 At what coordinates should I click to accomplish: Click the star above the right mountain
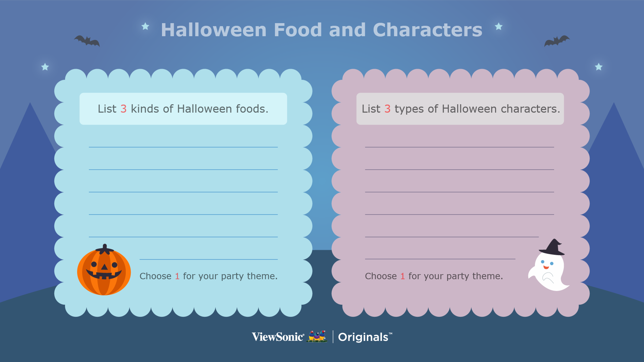point(599,67)
